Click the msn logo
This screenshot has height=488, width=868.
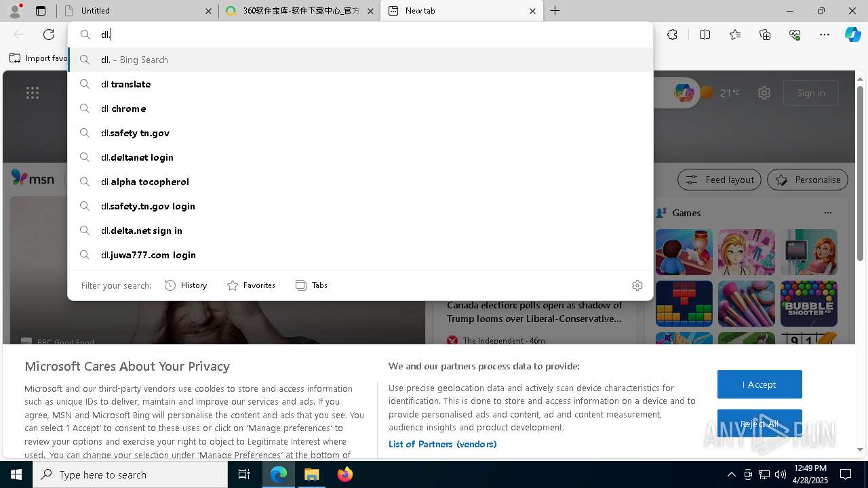tap(33, 178)
